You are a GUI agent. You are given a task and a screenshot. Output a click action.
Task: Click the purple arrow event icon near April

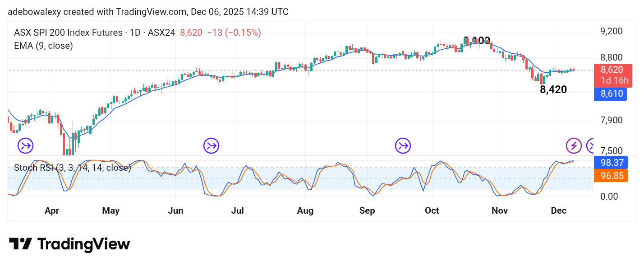(x=25, y=145)
